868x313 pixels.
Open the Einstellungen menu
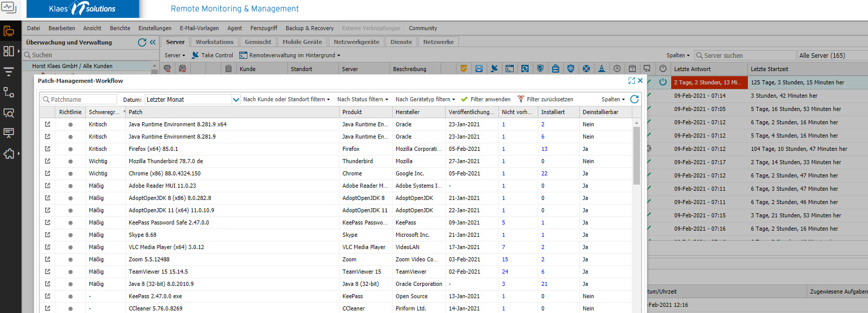click(x=155, y=28)
